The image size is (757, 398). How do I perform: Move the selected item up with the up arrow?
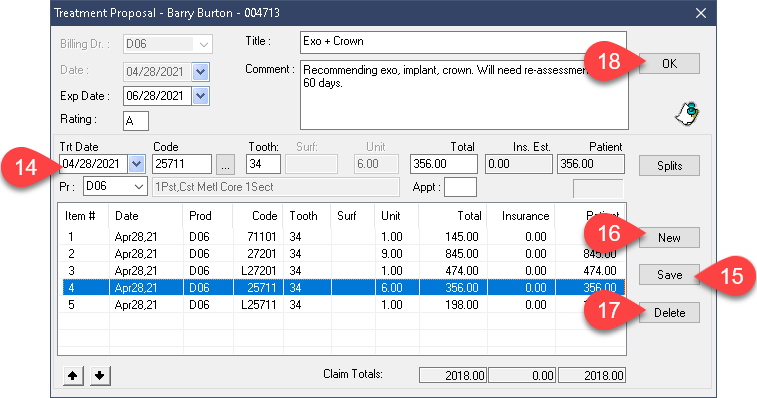coord(72,375)
